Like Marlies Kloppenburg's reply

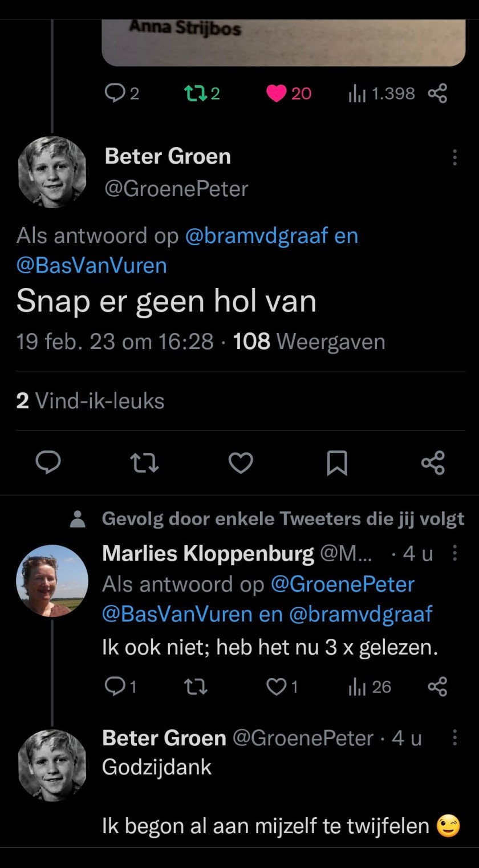pos(276,687)
